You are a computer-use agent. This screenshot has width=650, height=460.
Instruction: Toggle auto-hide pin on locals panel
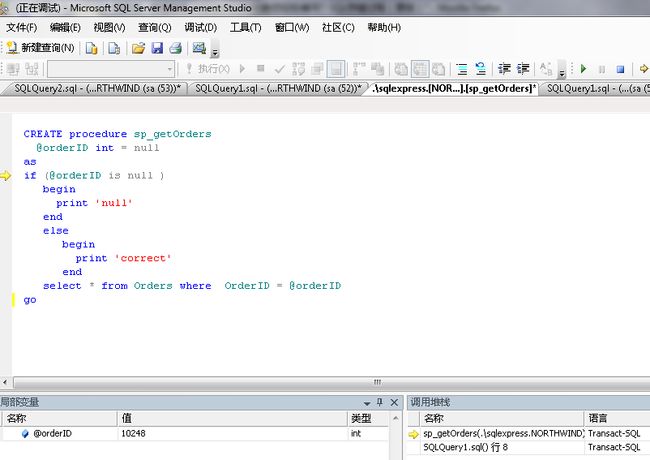379,402
